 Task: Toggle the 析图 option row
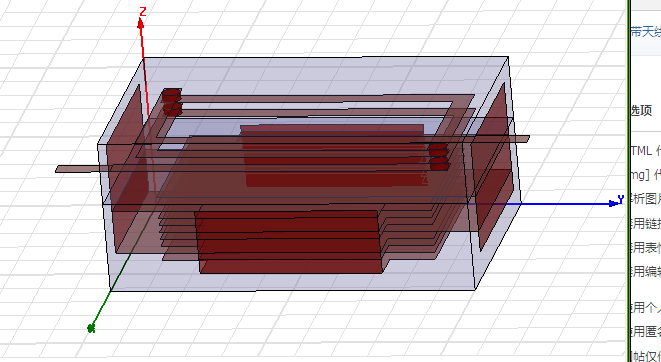pyautogui.click(x=645, y=198)
